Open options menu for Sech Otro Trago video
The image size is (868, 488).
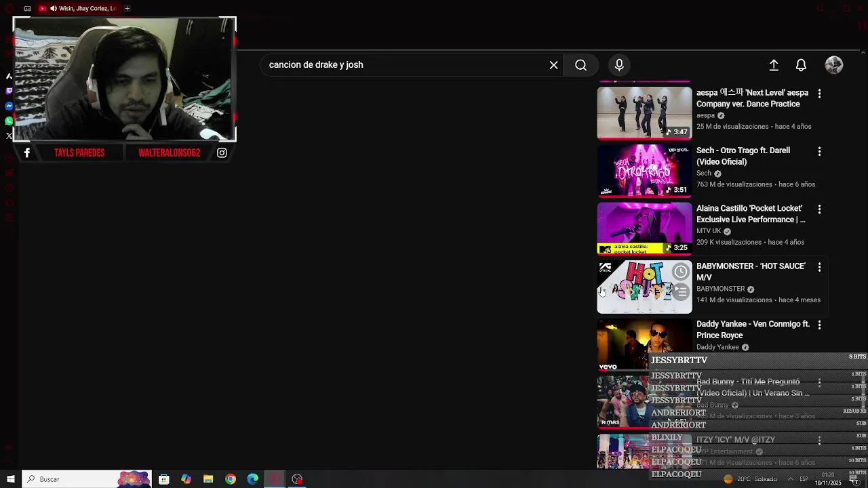click(x=819, y=151)
